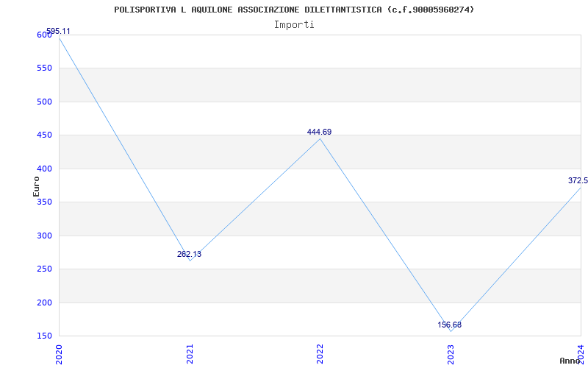Select the 2024 x-axis year label

coord(581,355)
